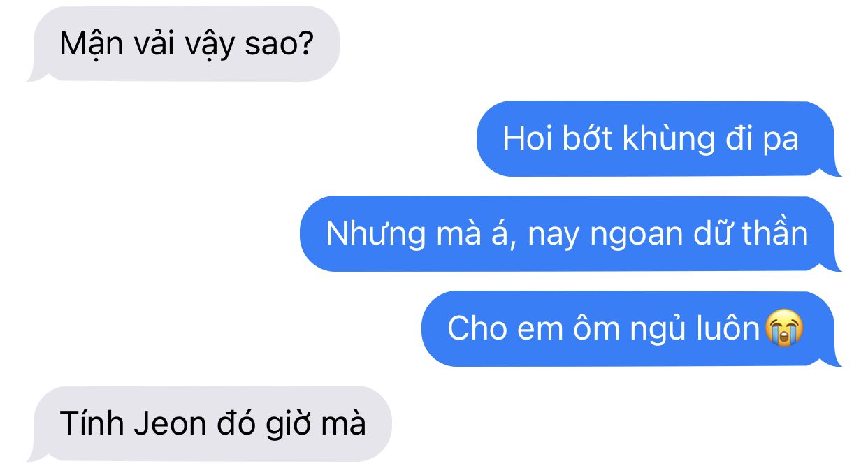
Task: Click the word 'Nhưng' in the blue bubble
Action: [375, 235]
